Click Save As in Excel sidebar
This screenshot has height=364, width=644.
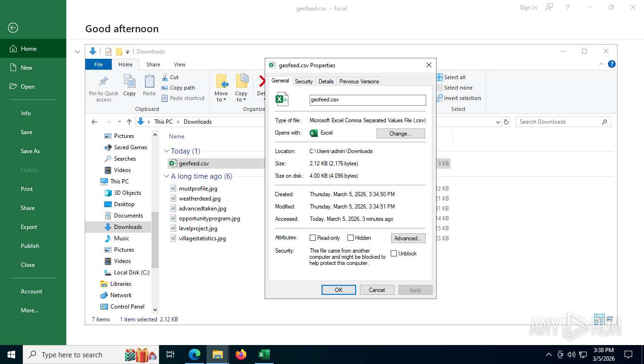click(33, 151)
